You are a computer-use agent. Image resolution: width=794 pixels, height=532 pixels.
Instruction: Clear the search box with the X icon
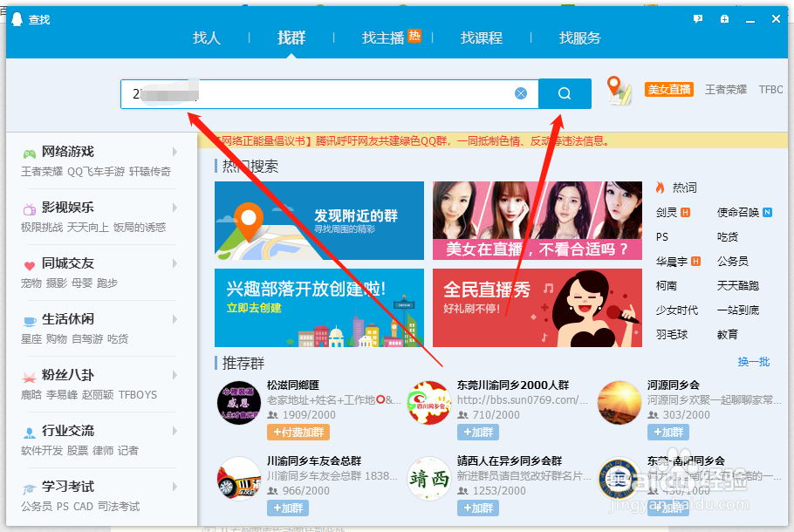point(521,93)
